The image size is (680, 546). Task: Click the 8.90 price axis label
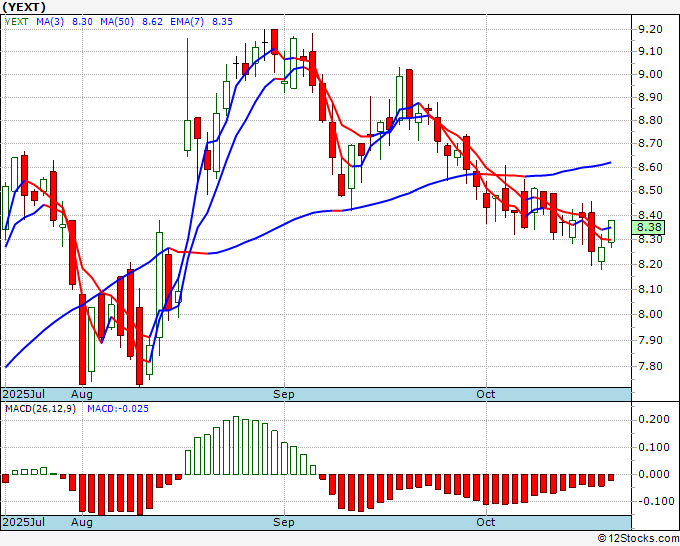coord(650,98)
